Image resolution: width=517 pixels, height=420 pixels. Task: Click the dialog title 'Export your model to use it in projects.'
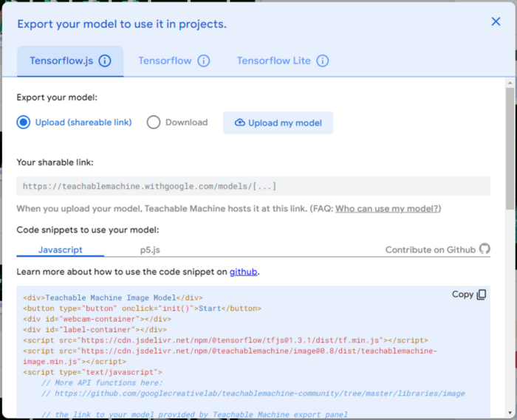pyautogui.click(x=122, y=24)
